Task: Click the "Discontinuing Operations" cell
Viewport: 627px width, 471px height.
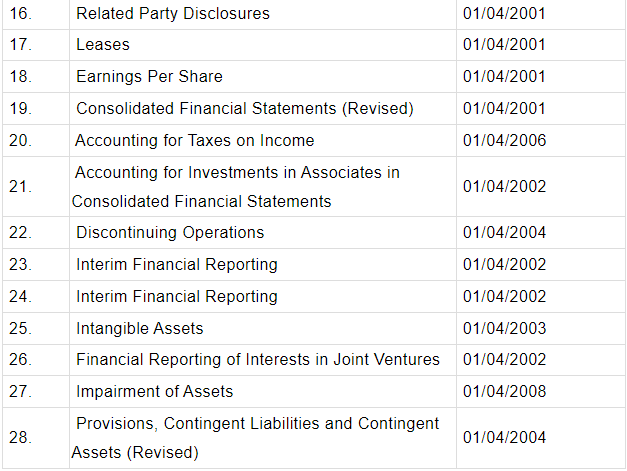Action: pos(170,232)
